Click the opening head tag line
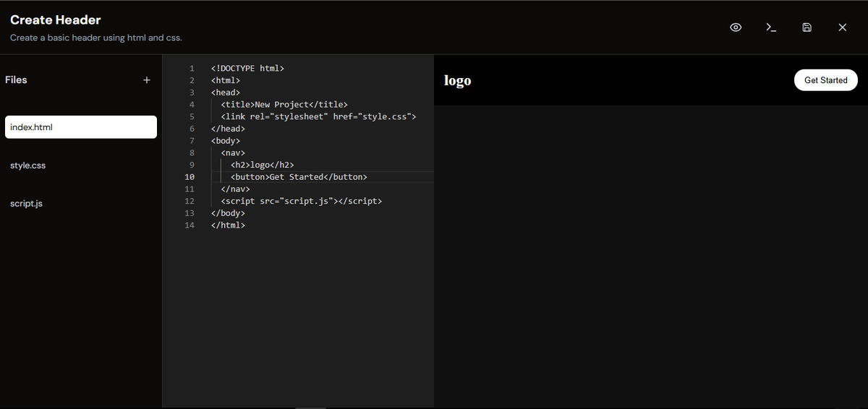Screen dimensions: 868x409 coord(226,92)
